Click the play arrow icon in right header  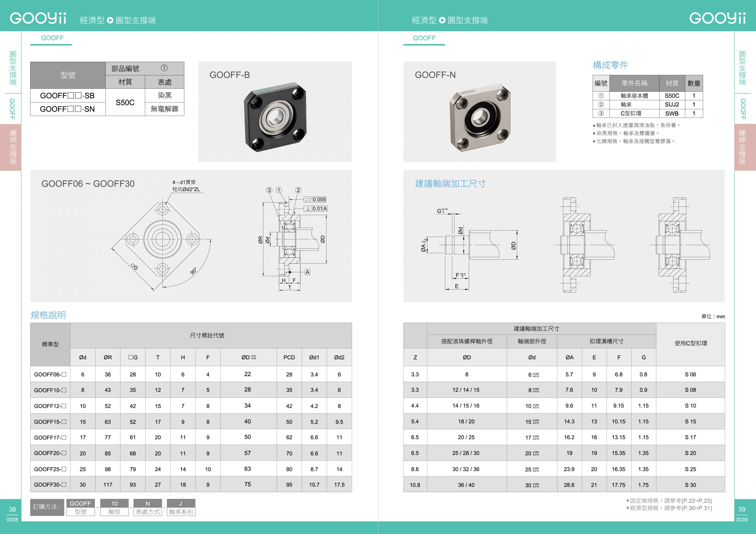point(442,20)
